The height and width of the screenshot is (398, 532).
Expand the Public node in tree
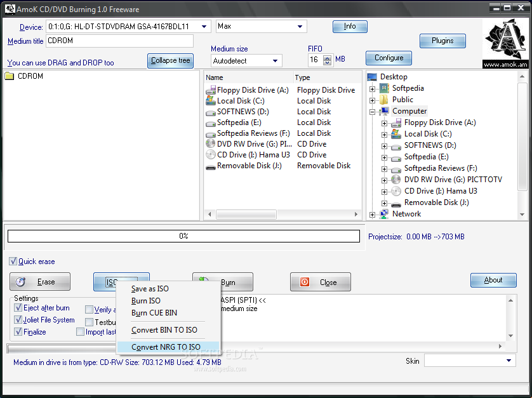[x=372, y=100]
